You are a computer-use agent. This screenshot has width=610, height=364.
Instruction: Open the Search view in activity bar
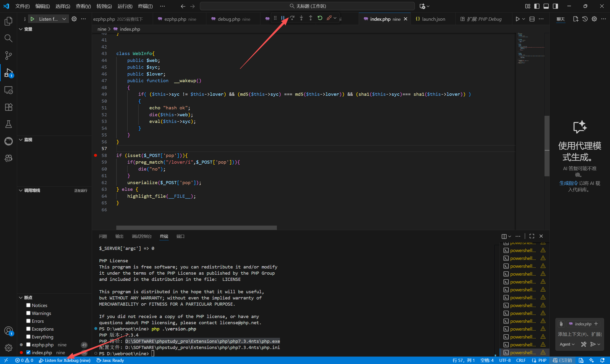pos(8,38)
